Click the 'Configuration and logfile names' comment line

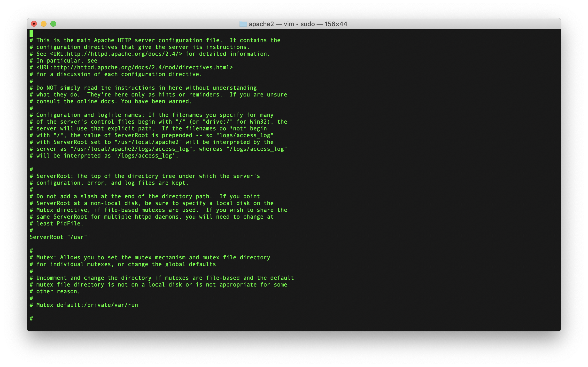coord(152,115)
